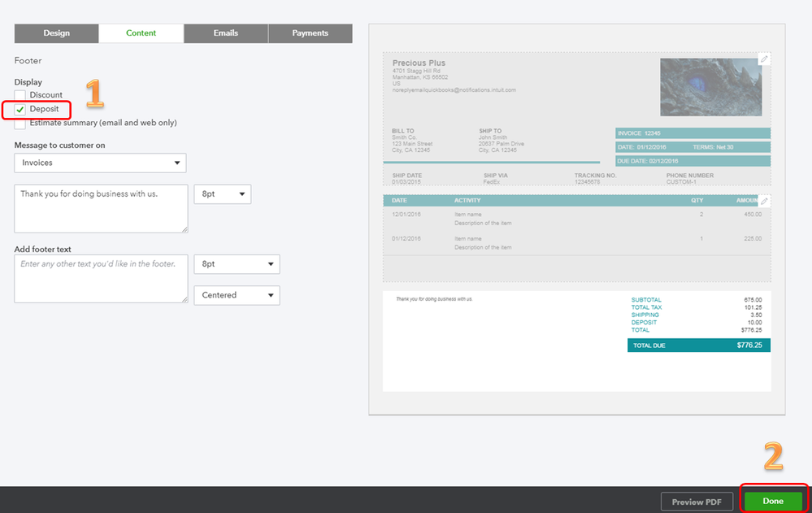Open the Centered alignment dropdown
This screenshot has height=513, width=812.
pyautogui.click(x=237, y=295)
